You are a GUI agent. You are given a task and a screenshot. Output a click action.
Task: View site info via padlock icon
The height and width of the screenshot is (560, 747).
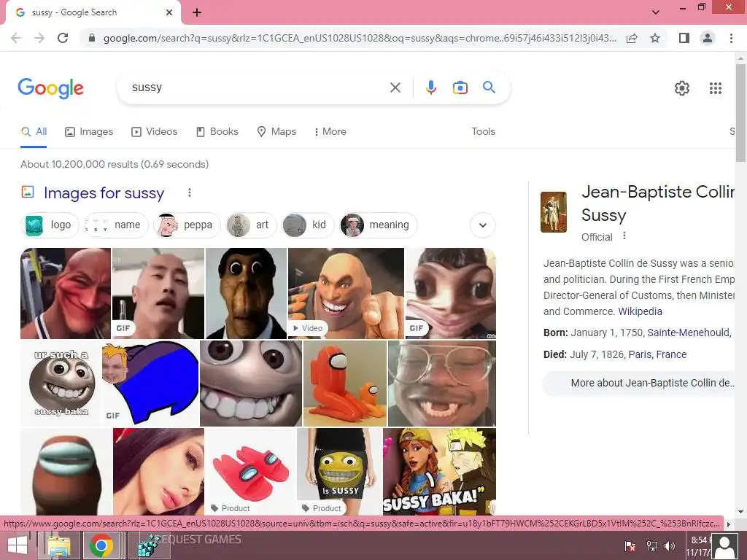92,38
